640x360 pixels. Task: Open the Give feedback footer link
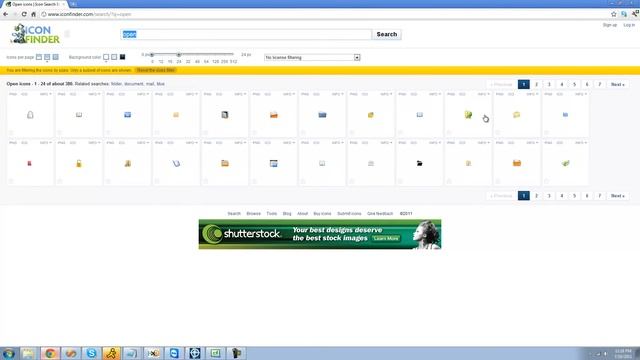(380, 213)
